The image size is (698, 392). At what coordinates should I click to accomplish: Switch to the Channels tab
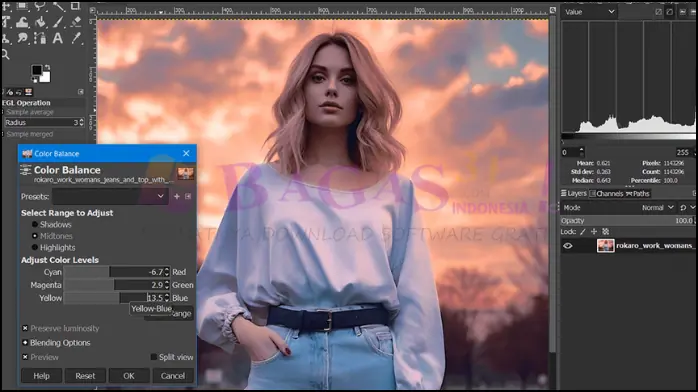[x=606, y=194]
